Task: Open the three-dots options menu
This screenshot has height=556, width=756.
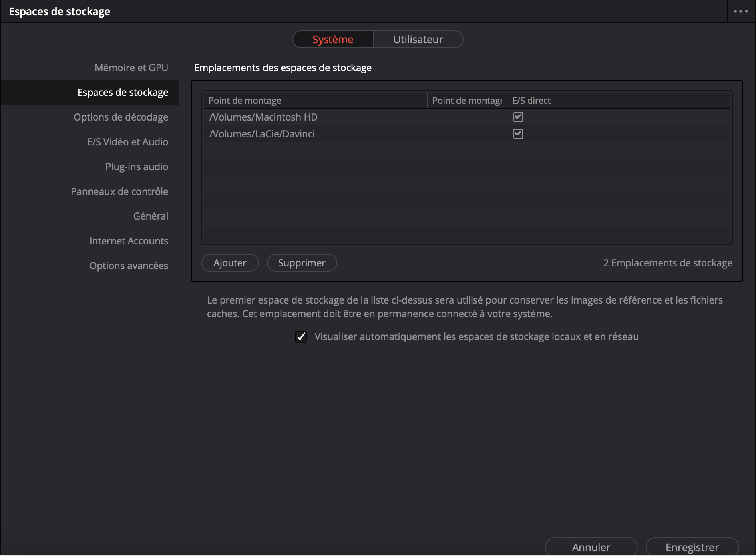Action: 740,11
